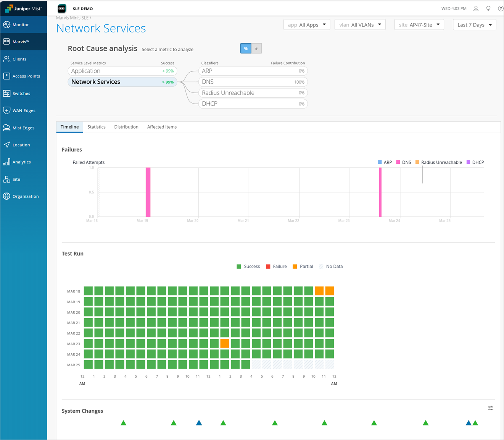
Task: Click the orange partial square on MAR 23
Action: pyautogui.click(x=225, y=343)
